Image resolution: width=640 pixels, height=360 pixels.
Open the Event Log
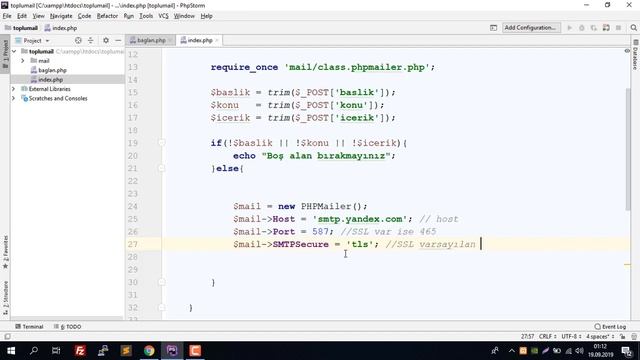[x=610, y=327]
